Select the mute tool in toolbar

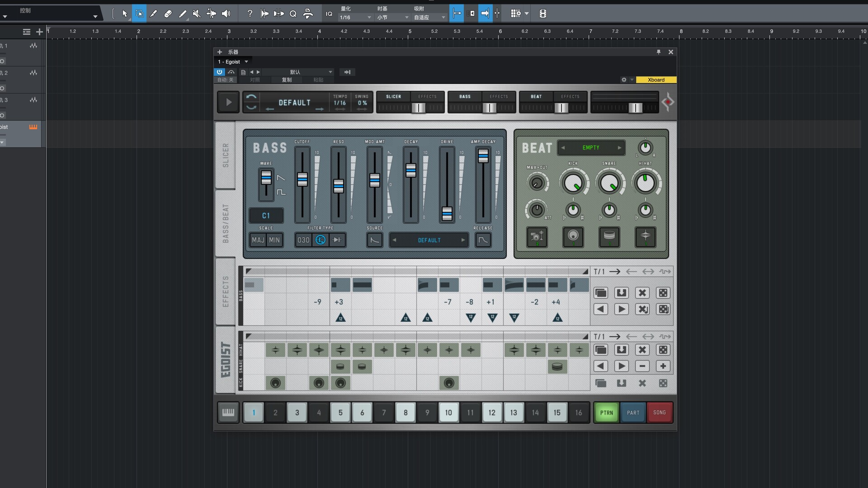tap(197, 14)
